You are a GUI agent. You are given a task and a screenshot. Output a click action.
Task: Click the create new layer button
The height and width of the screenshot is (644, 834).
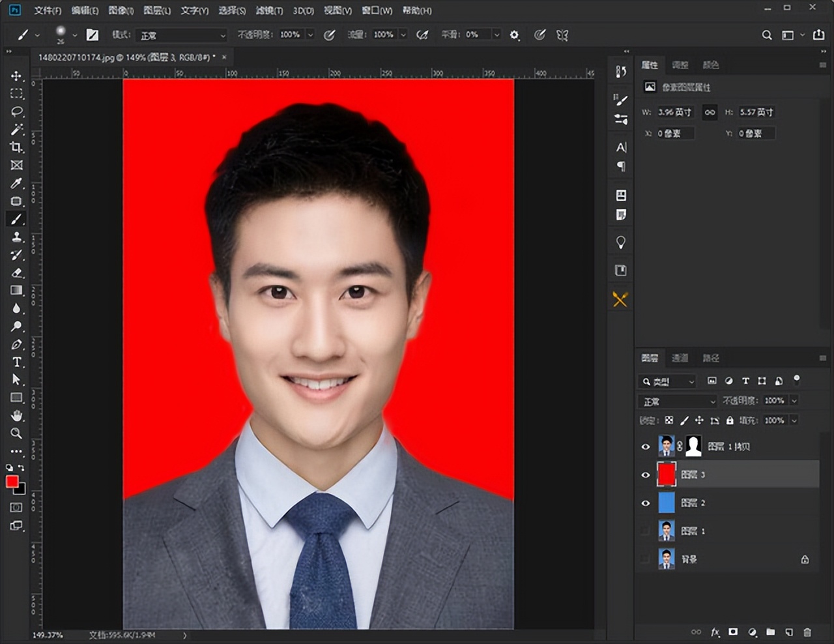789,632
